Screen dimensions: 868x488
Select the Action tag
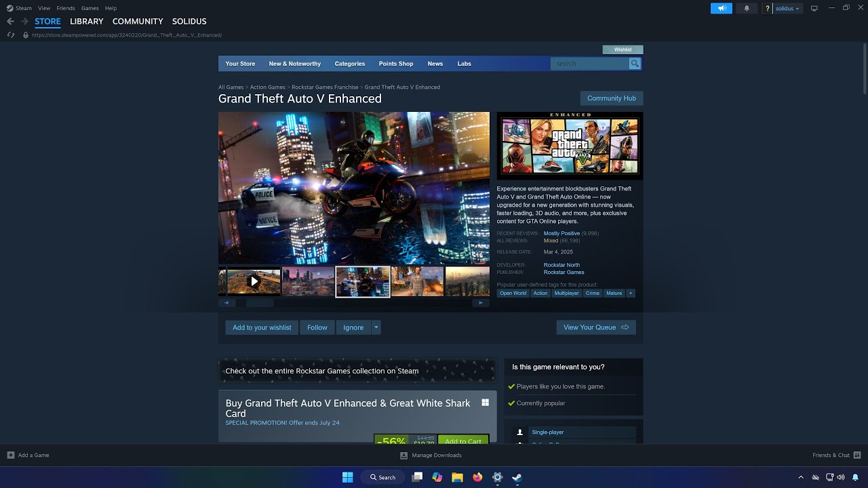540,293
